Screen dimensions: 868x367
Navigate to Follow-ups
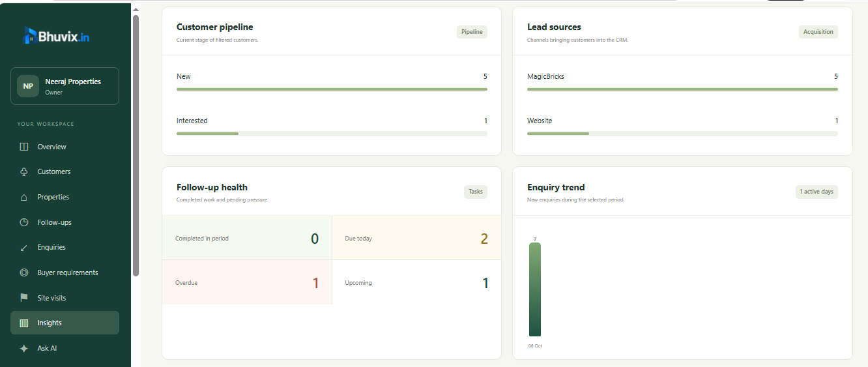point(65,222)
